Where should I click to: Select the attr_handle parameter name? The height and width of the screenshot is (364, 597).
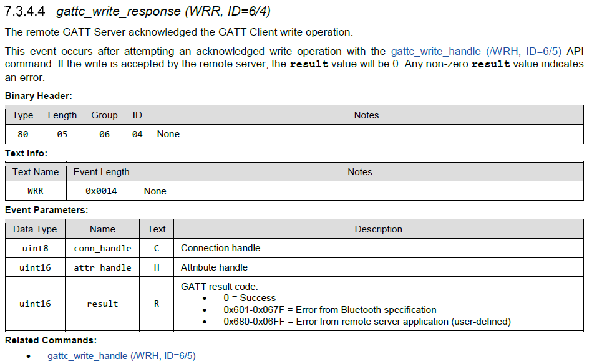coord(103,267)
